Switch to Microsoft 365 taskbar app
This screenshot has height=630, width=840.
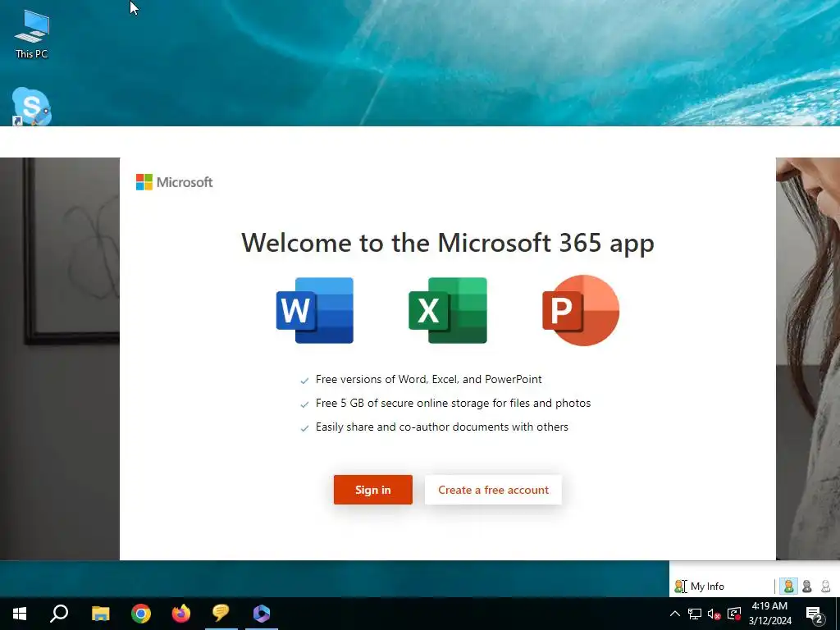point(262,614)
